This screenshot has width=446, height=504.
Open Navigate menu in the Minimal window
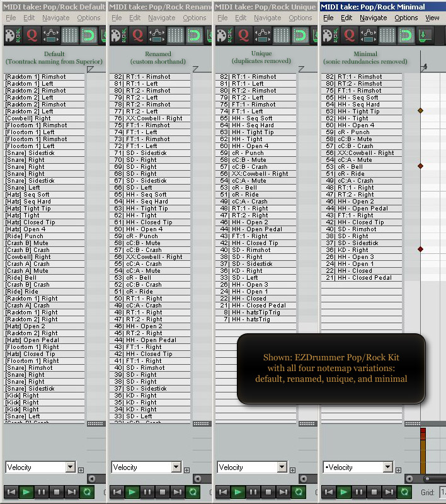point(373,18)
